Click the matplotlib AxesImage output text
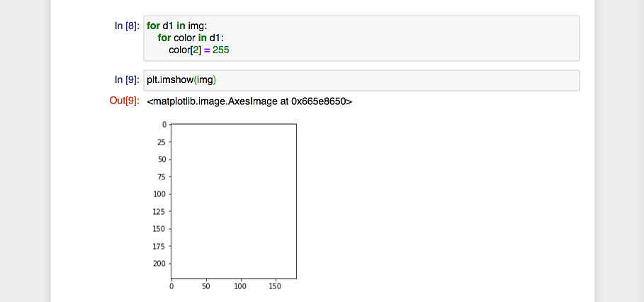Screen dimensions: 644x302 (249, 101)
